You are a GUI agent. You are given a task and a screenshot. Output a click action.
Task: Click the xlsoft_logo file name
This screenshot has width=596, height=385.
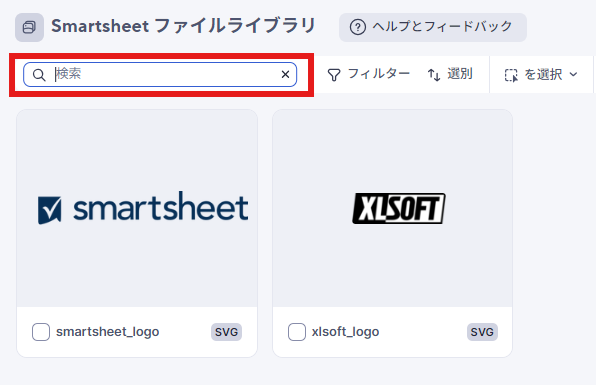point(346,332)
